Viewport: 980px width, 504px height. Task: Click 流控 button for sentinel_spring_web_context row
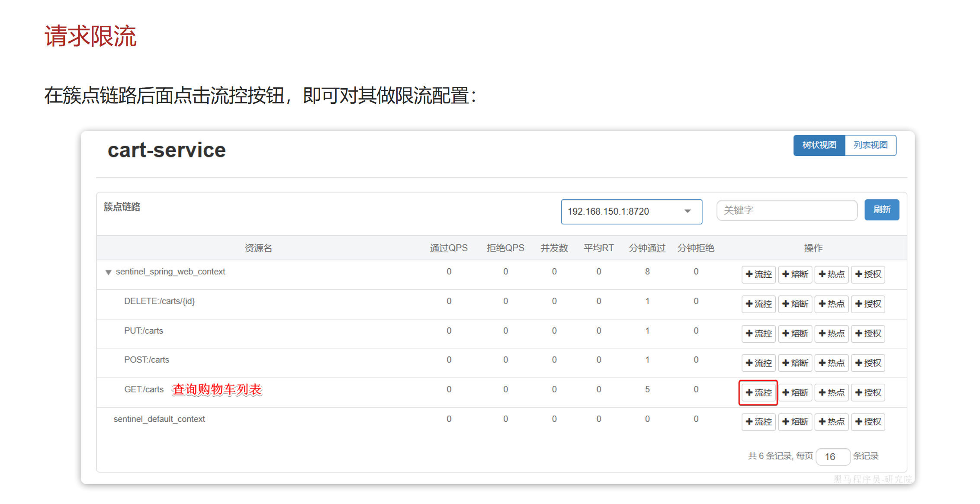pyautogui.click(x=758, y=274)
